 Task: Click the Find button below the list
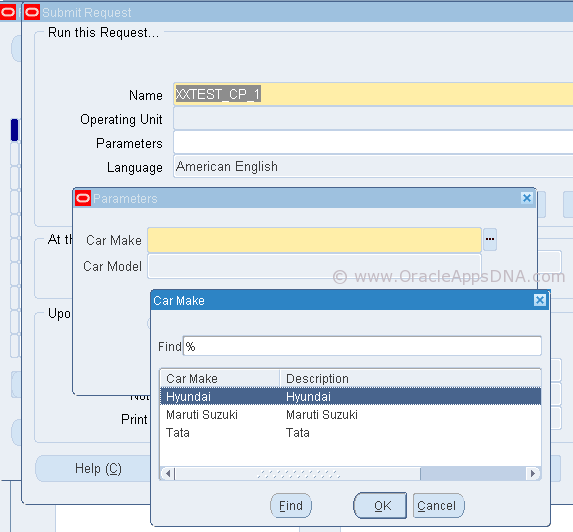[x=291, y=505]
